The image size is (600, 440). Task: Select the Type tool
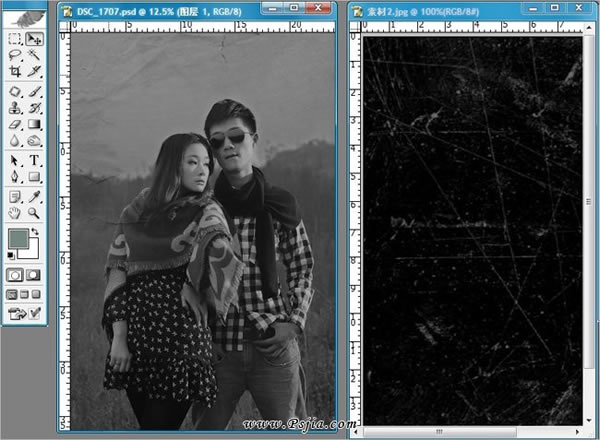[x=34, y=160]
